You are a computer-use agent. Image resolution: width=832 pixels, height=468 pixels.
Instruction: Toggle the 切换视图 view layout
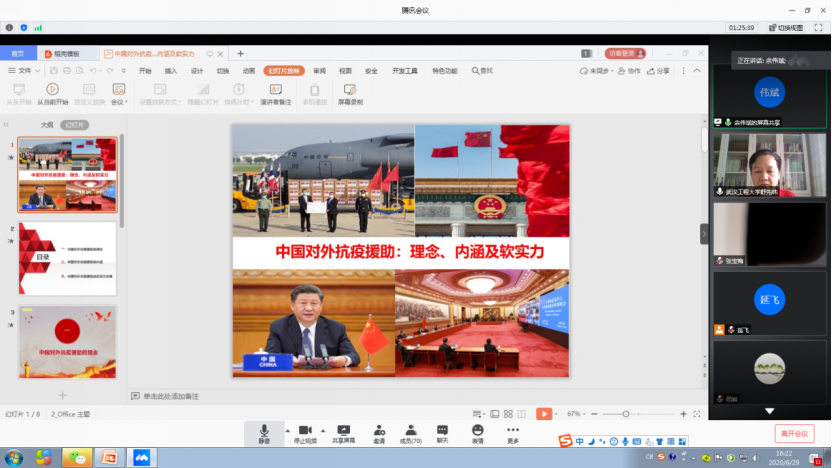click(x=788, y=28)
